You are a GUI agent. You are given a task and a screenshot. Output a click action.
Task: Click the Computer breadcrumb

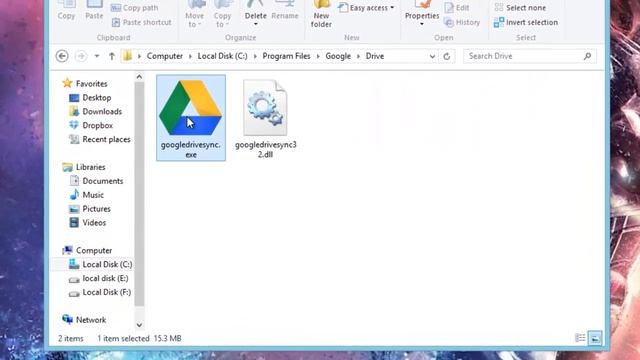(164, 56)
